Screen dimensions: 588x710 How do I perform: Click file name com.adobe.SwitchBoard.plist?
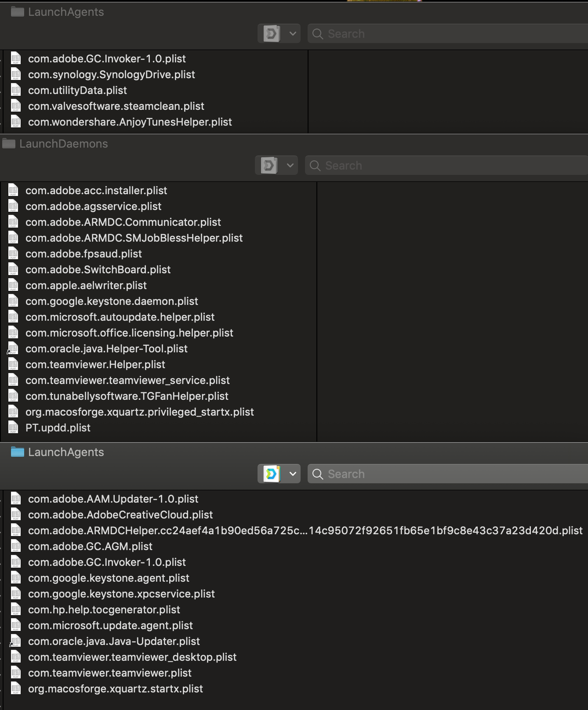98,269
